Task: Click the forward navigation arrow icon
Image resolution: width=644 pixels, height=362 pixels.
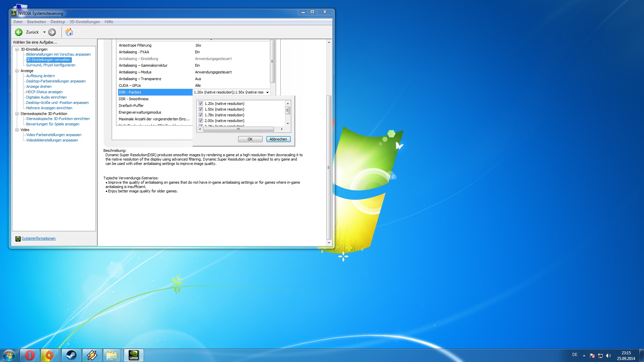Action: [x=52, y=32]
